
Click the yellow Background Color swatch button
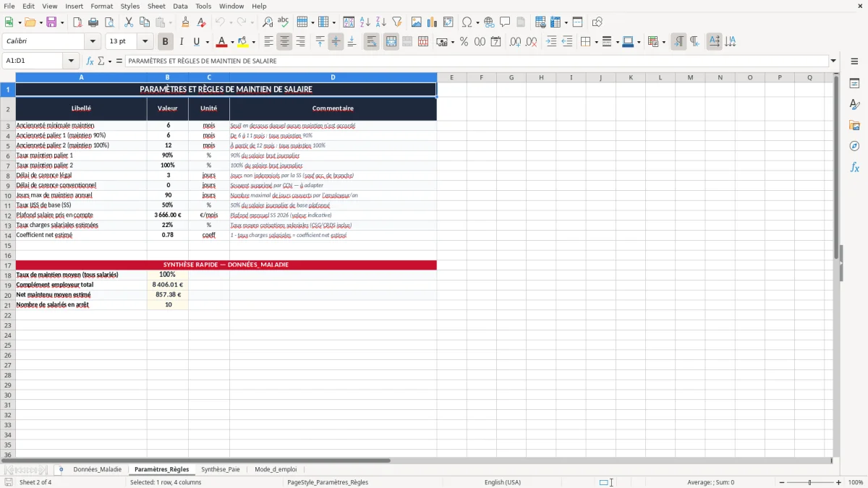244,42
